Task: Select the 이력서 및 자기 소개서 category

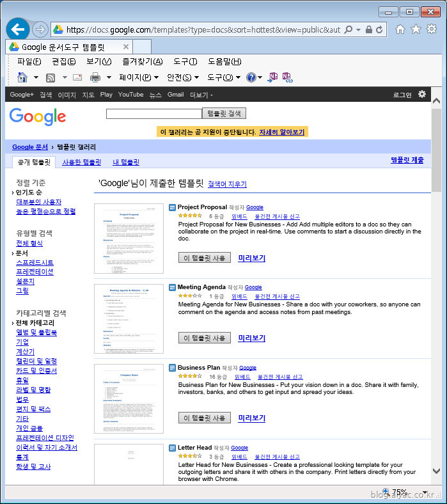Action: point(47,447)
